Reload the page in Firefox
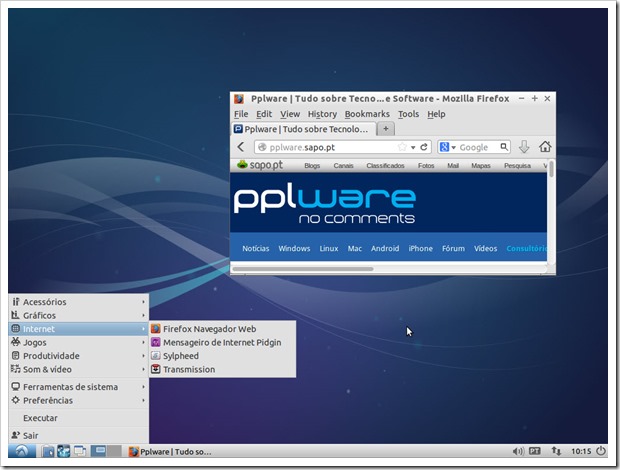 pos(423,147)
